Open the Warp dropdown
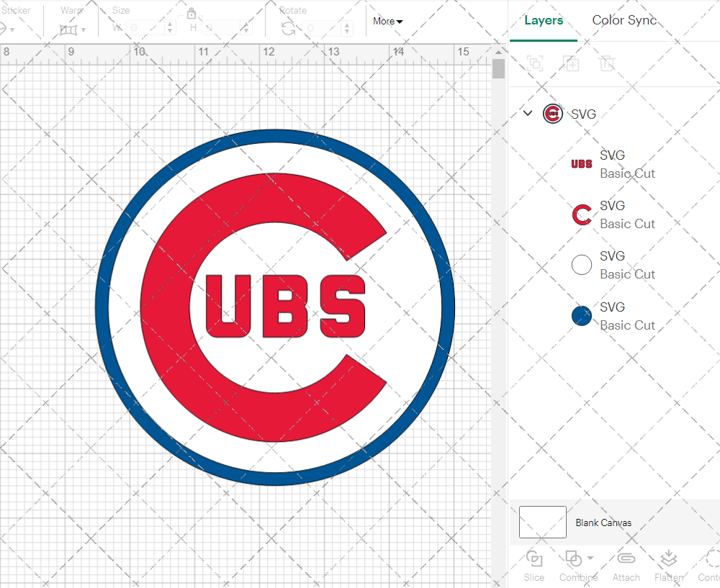Image resolution: width=720 pixels, height=588 pixels. click(73, 30)
